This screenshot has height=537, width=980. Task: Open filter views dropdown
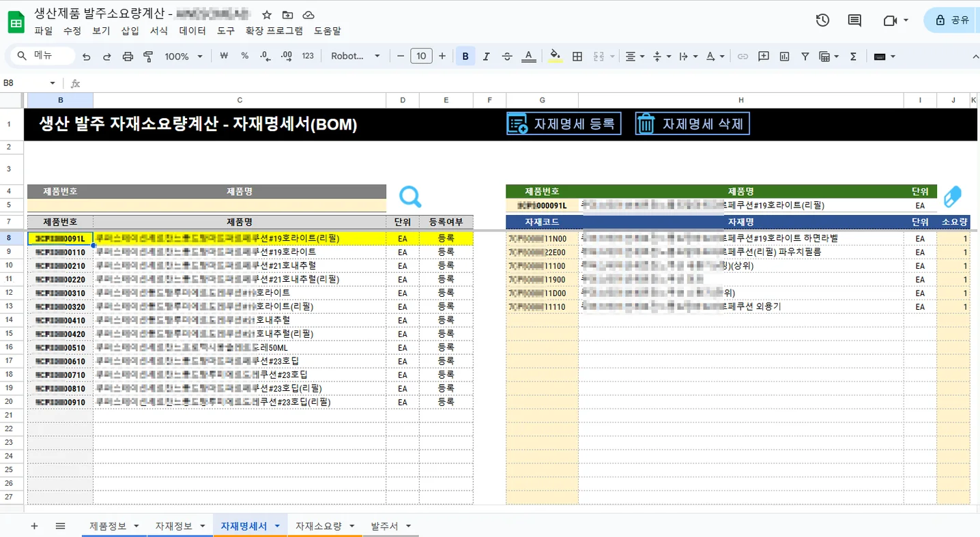click(828, 57)
